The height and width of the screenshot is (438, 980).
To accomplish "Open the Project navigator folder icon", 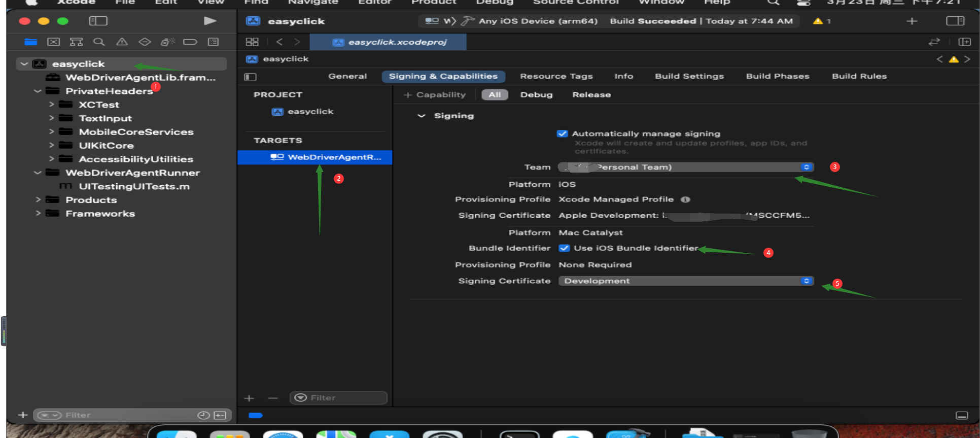I will pyautogui.click(x=31, y=42).
